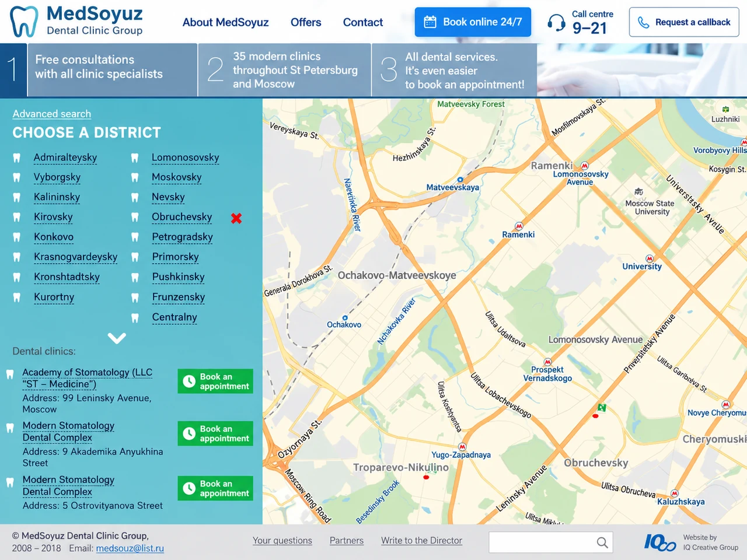Click the Kaluzhskaya metro marker

coord(675,494)
